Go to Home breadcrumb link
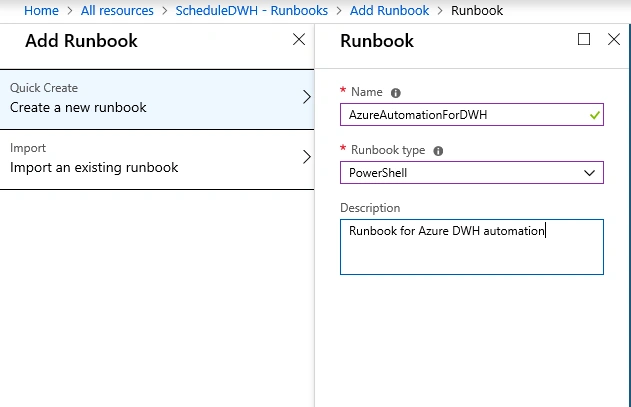Image resolution: width=631 pixels, height=407 pixels. click(x=41, y=10)
